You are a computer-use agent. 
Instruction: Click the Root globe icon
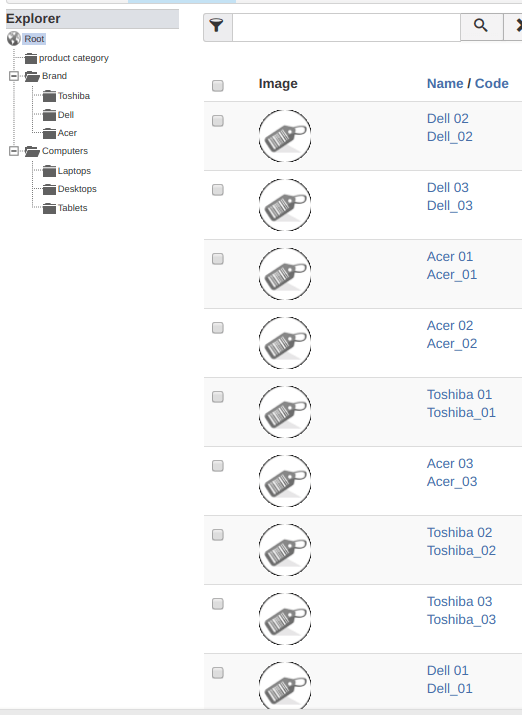pos(14,39)
